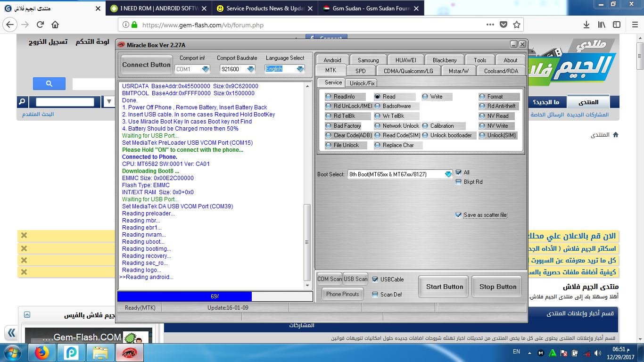
Task: Open the HUAWEI tab
Action: pyautogui.click(x=406, y=60)
